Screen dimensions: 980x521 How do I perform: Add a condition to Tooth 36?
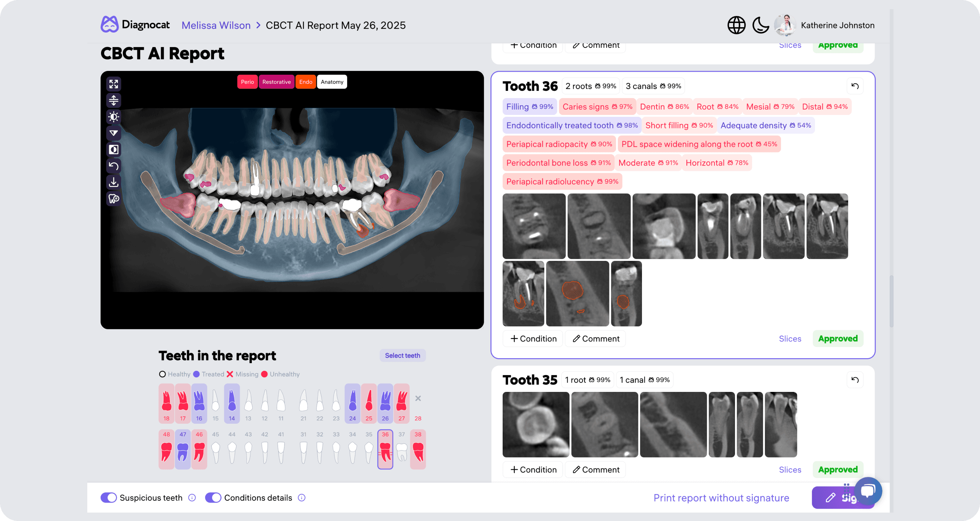(533, 339)
